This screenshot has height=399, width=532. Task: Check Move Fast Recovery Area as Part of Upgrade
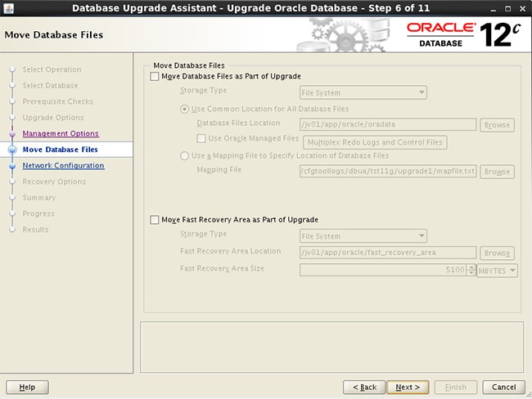point(155,220)
